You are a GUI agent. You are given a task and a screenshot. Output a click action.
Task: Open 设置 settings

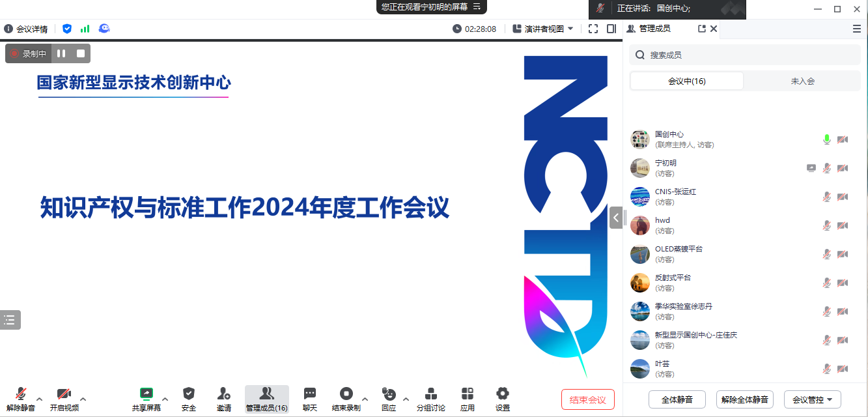point(503,399)
